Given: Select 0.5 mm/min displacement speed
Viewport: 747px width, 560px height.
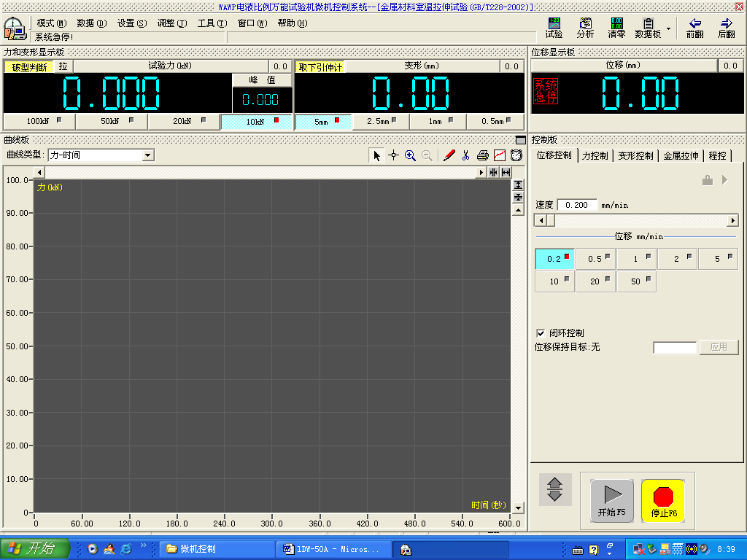Looking at the screenshot, I should pyautogui.click(x=595, y=258).
